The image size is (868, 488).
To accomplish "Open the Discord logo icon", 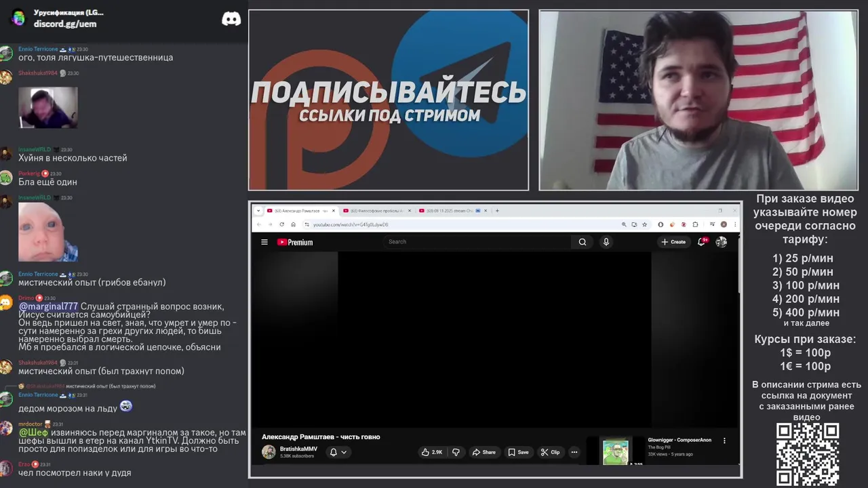I will 231,19.
